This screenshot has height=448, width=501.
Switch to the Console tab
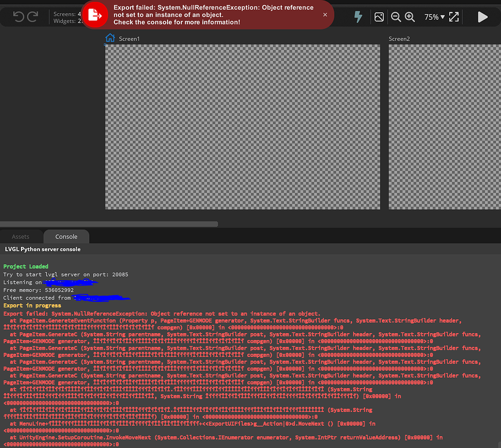point(66,236)
